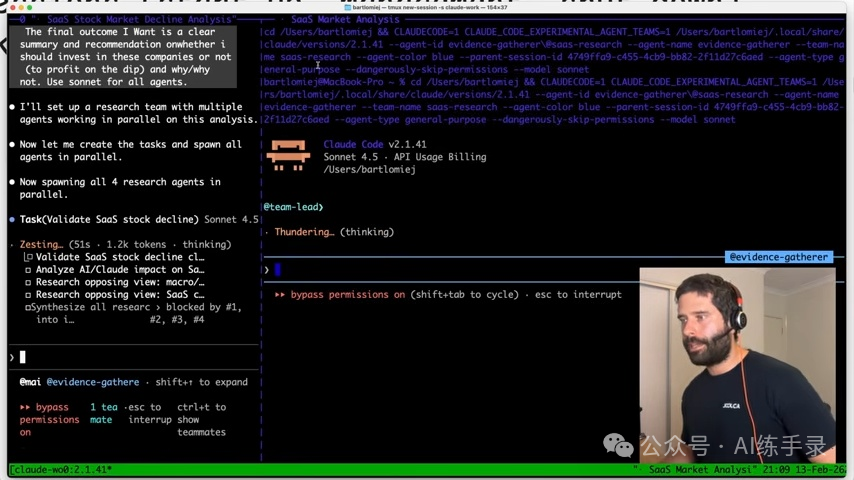Click 'SaaS Market Analysis' right pane title
This screenshot has width=854, height=480.
[345, 19]
